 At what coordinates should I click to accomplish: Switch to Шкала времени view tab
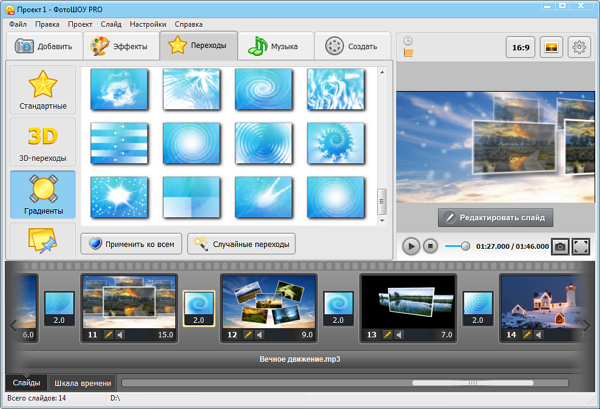[83, 383]
